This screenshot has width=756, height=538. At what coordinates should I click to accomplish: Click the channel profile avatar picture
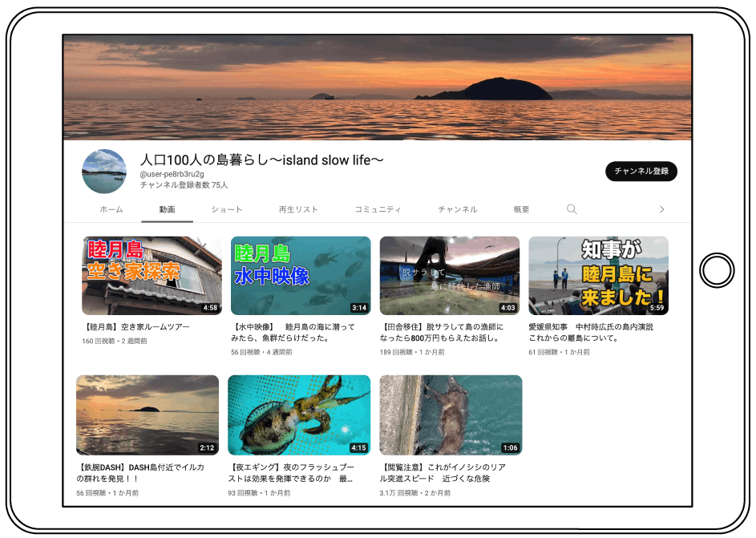click(104, 172)
